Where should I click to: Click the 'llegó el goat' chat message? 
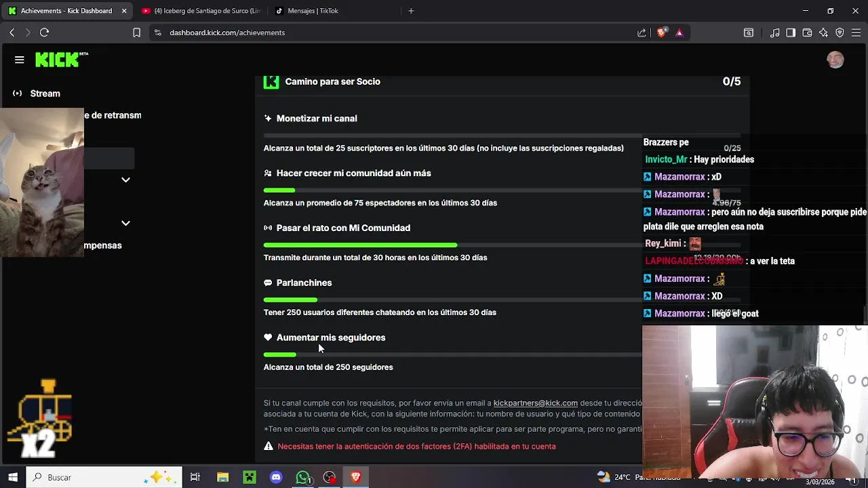[x=735, y=313]
